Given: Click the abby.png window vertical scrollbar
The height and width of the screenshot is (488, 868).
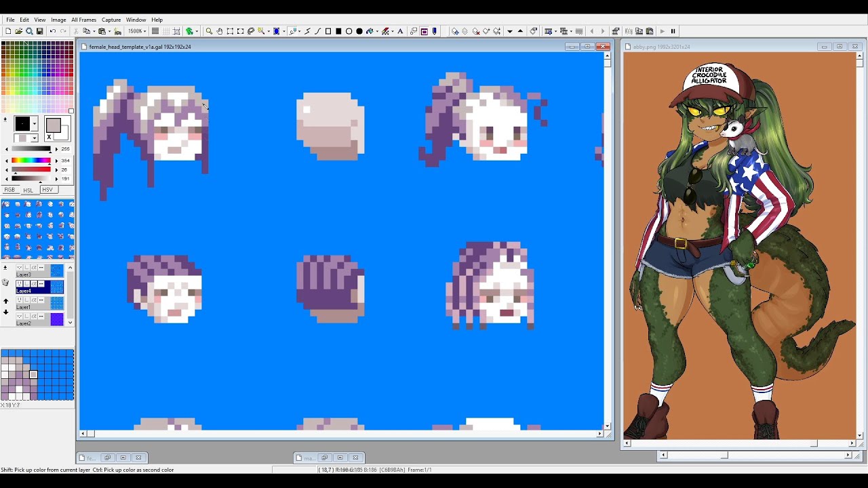Looking at the screenshot, I should (x=860, y=247).
